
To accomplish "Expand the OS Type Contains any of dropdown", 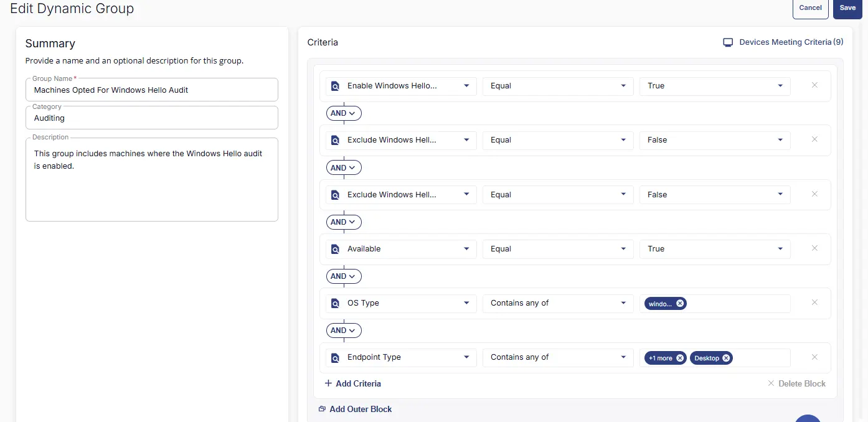I will pos(623,303).
